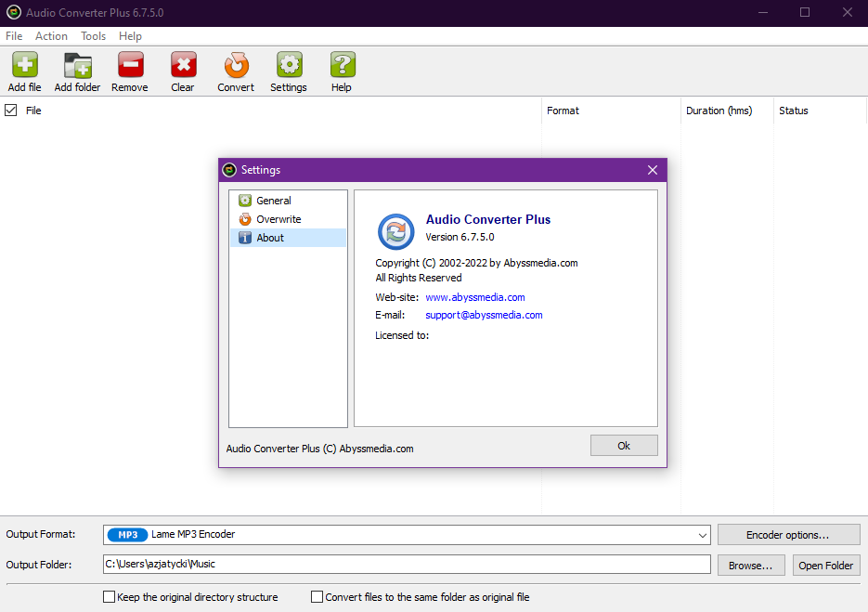Open the Help menu
The image size is (868, 612).
(130, 36)
